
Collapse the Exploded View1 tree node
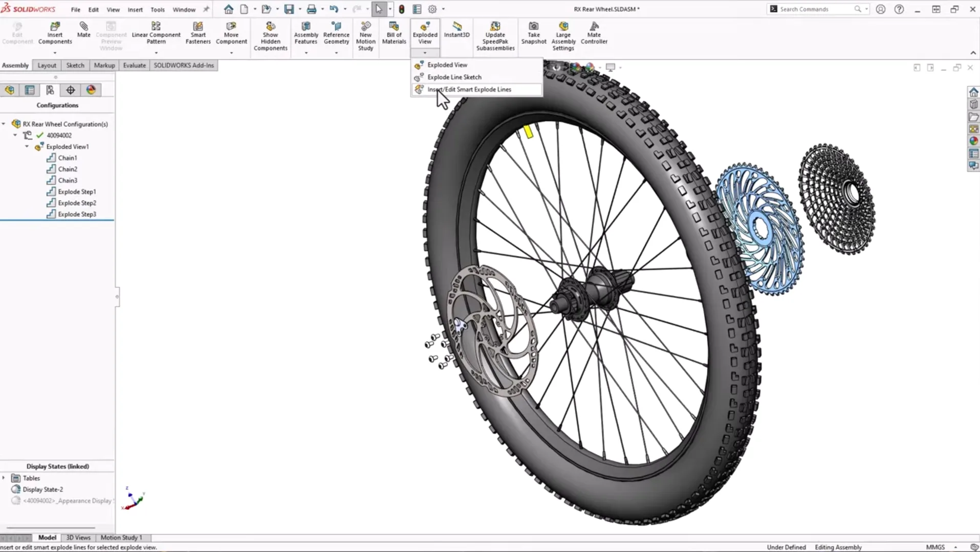(x=27, y=147)
